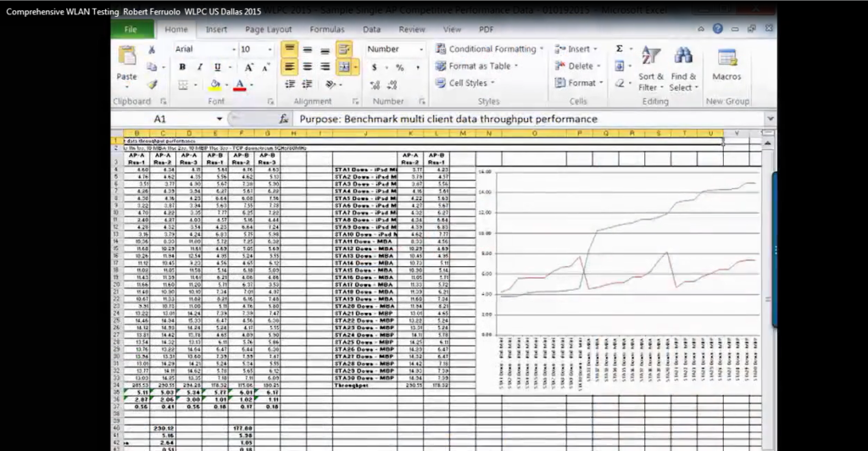This screenshot has height=451, width=868.
Task: Decrease the cell indent
Action: click(290, 84)
